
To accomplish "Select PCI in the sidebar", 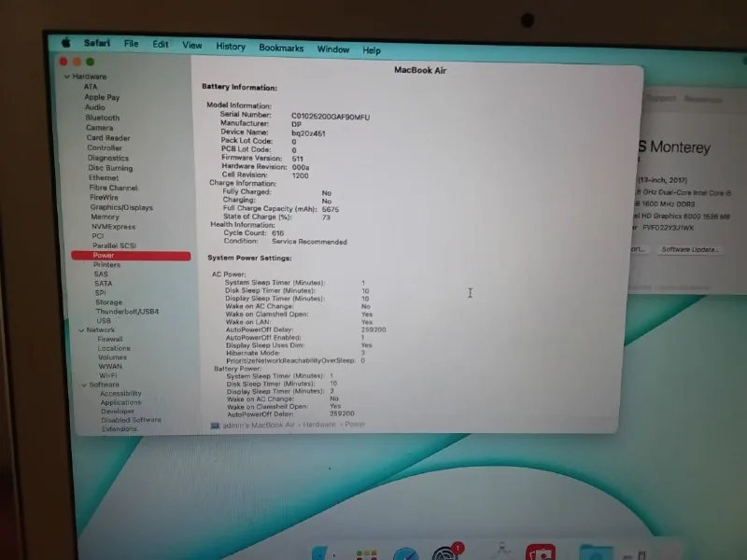I will (x=98, y=236).
